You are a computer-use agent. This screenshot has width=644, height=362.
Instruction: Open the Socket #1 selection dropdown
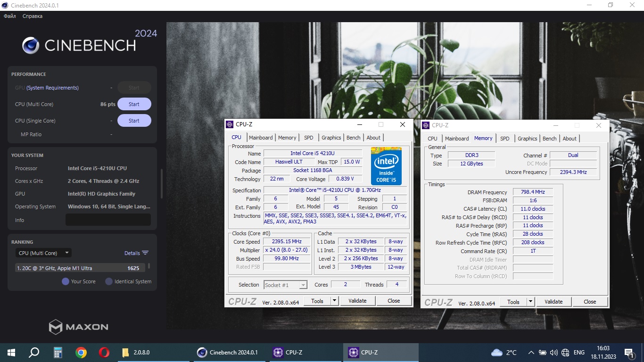(285, 285)
